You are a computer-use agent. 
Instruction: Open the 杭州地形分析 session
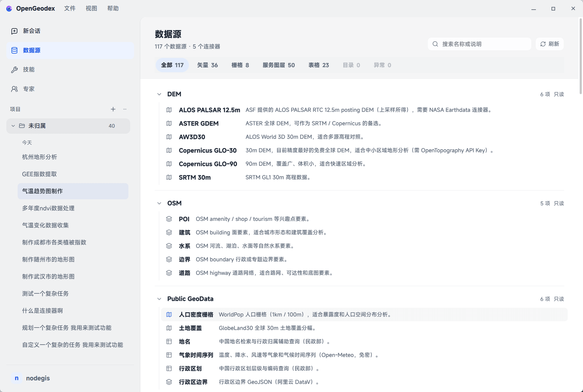(x=73, y=157)
